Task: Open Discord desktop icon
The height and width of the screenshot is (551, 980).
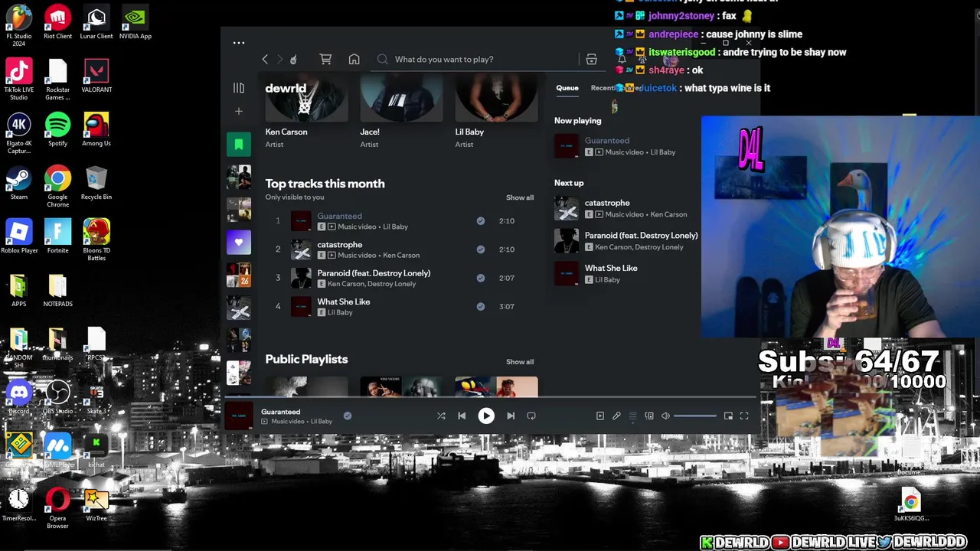Action: [x=19, y=398]
